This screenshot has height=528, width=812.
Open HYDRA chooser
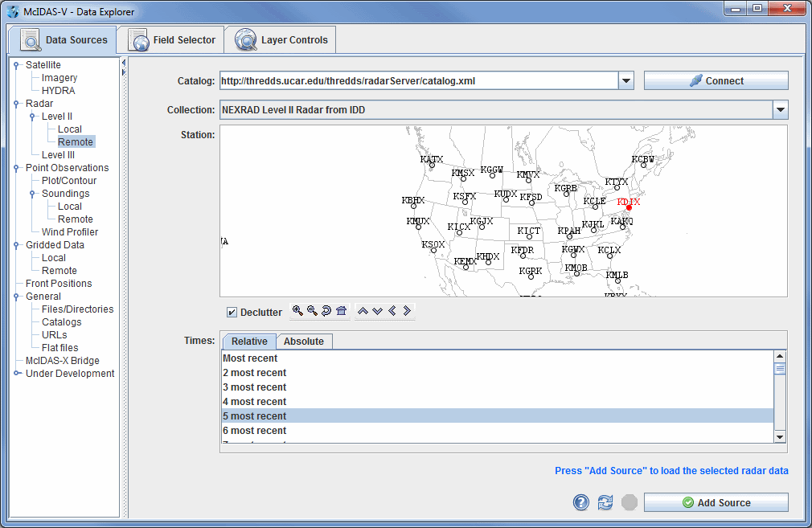click(x=59, y=91)
